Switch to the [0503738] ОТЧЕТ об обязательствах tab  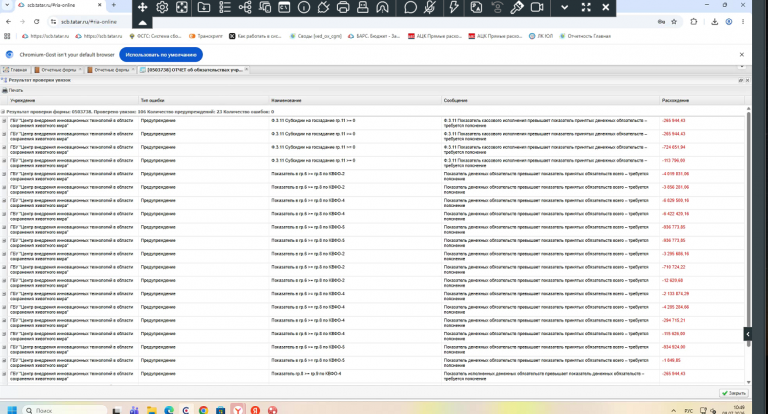pyautogui.click(x=191, y=70)
